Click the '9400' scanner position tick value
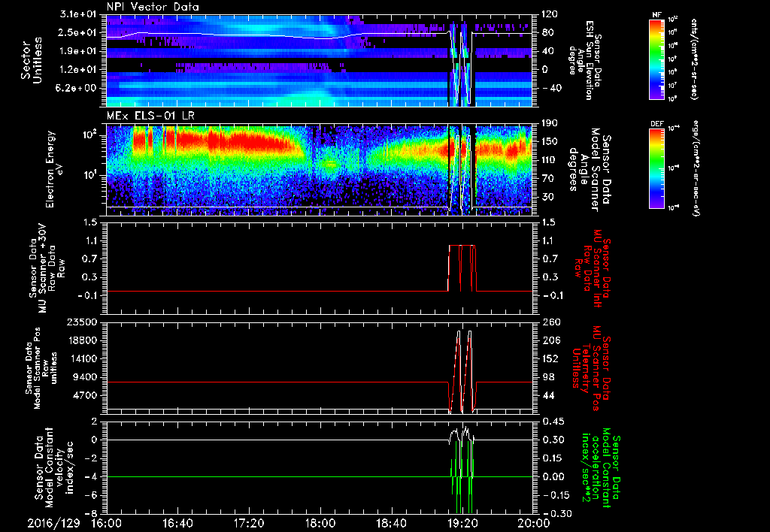The width and height of the screenshot is (770, 532). (86, 377)
